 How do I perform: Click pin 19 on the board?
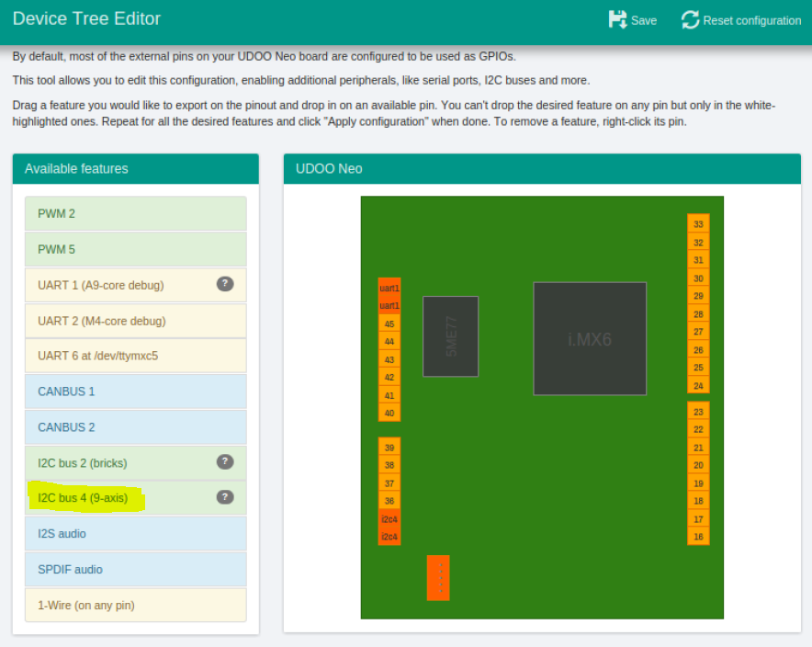point(699,483)
